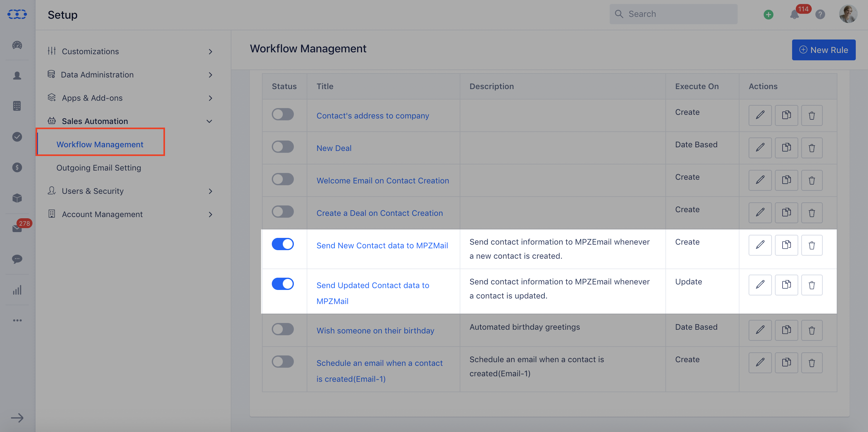This screenshot has height=432, width=868.
Task: Select Workflow Management in setup menu
Action: click(100, 144)
